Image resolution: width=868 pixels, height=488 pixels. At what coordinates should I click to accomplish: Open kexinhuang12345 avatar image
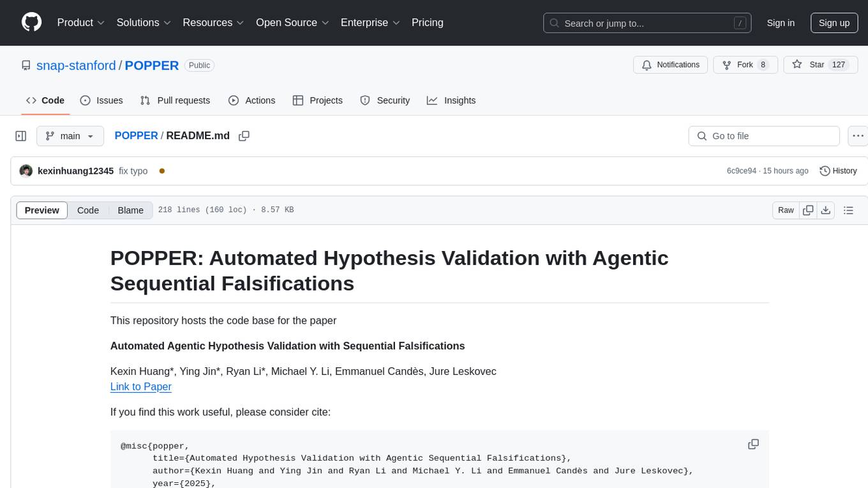tap(26, 171)
